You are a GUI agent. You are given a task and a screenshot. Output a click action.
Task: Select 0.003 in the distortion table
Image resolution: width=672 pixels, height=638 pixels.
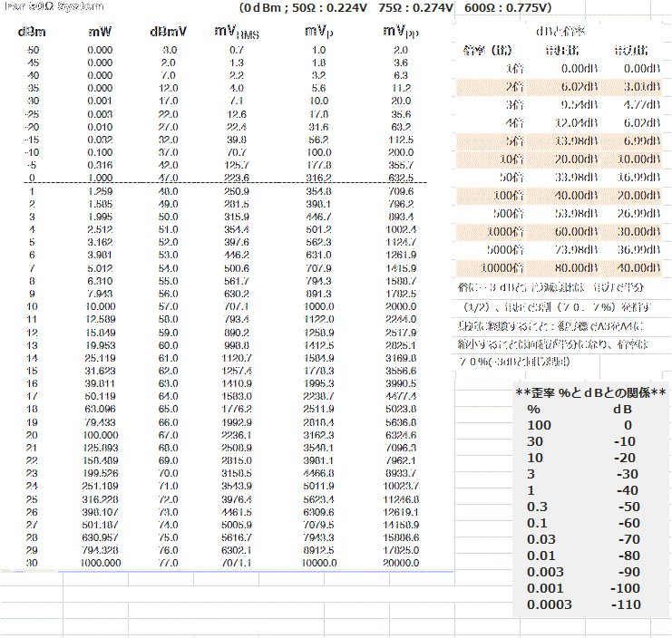[545, 572]
